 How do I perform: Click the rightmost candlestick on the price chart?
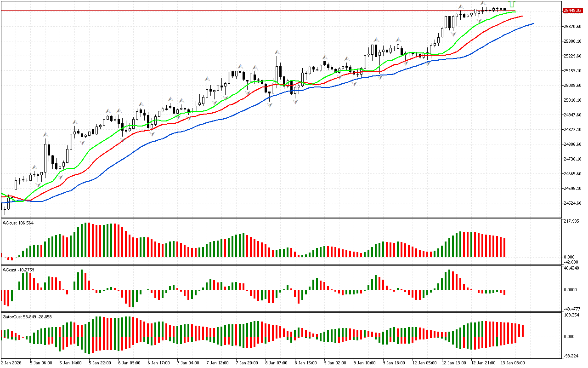pos(505,9)
